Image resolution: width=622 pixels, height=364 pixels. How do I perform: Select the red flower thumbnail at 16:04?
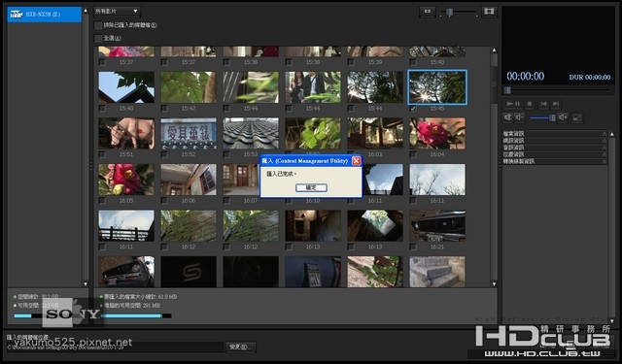click(x=437, y=134)
